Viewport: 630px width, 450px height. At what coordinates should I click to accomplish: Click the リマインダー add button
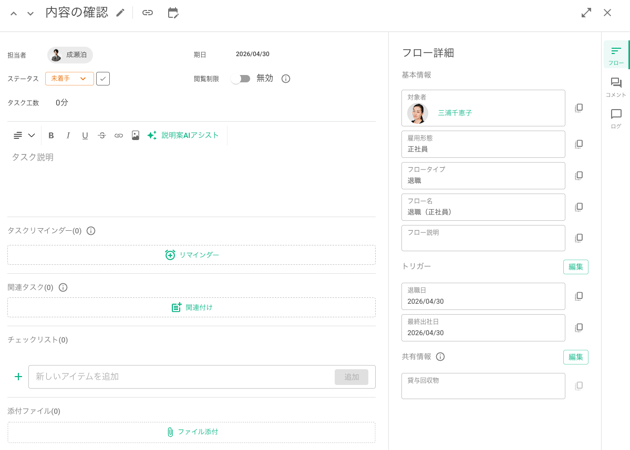click(191, 255)
